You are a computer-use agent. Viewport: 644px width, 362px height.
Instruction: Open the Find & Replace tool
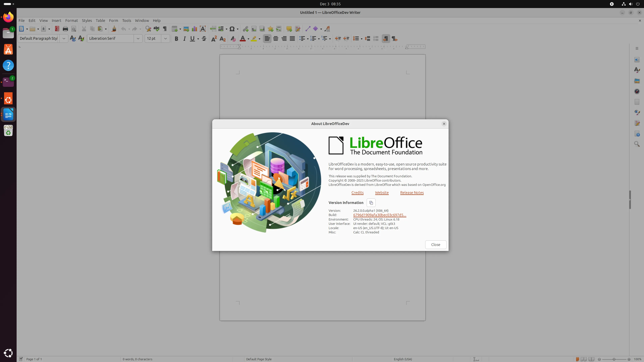(148, 29)
